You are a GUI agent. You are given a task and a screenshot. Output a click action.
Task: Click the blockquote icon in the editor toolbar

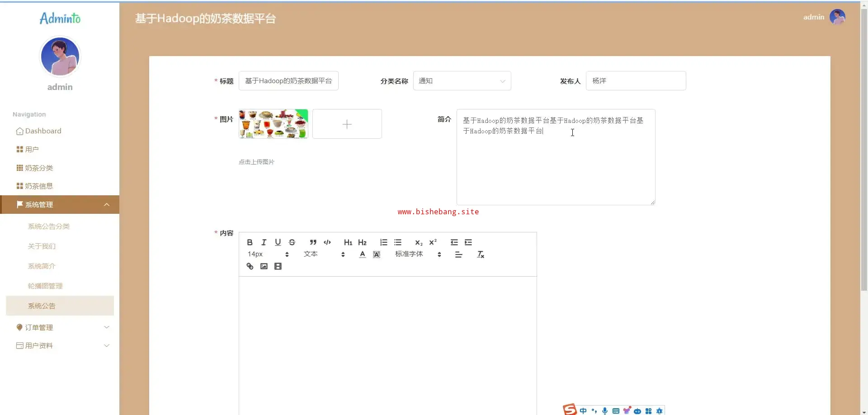313,242
